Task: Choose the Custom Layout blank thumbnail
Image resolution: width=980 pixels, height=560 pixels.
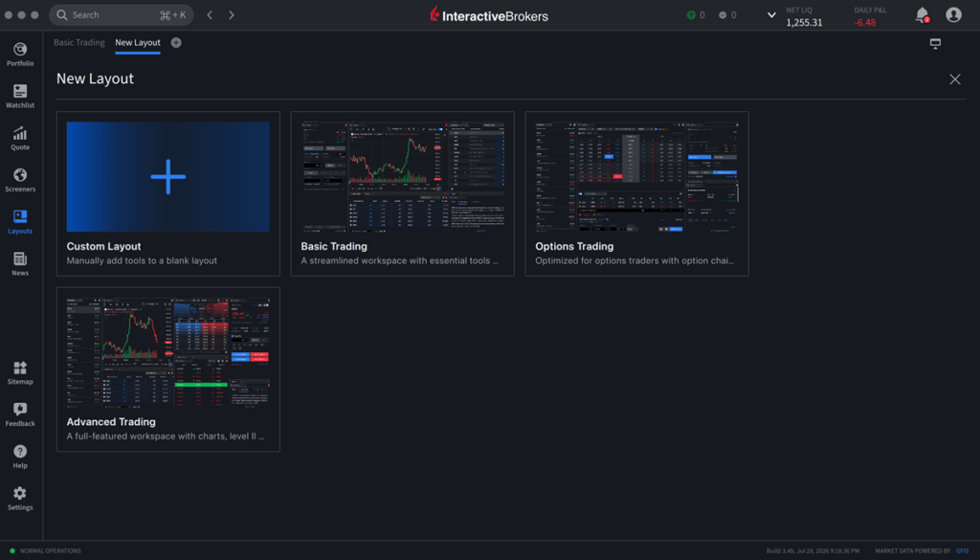Action: (x=168, y=177)
